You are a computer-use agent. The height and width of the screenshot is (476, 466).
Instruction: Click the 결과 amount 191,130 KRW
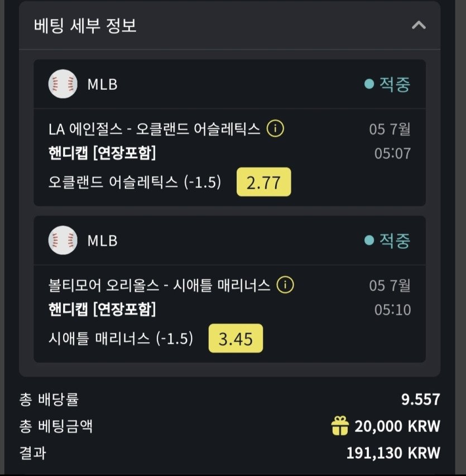tap(393, 453)
